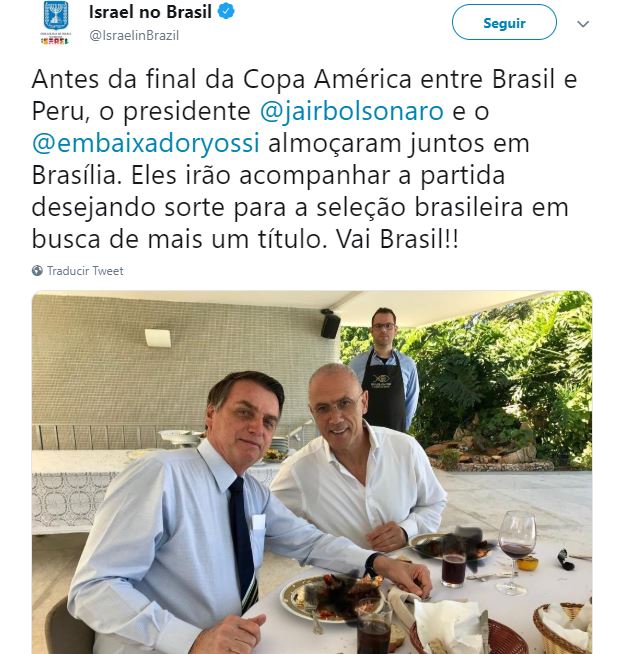Open the @jairbolsonaro mention
The image size is (626, 654).
(x=352, y=111)
